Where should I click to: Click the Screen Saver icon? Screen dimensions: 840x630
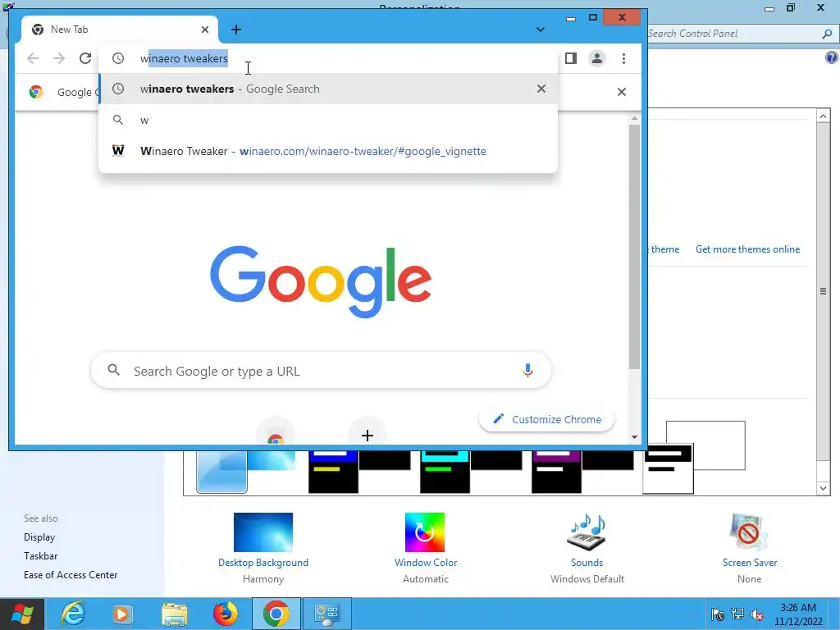click(749, 532)
